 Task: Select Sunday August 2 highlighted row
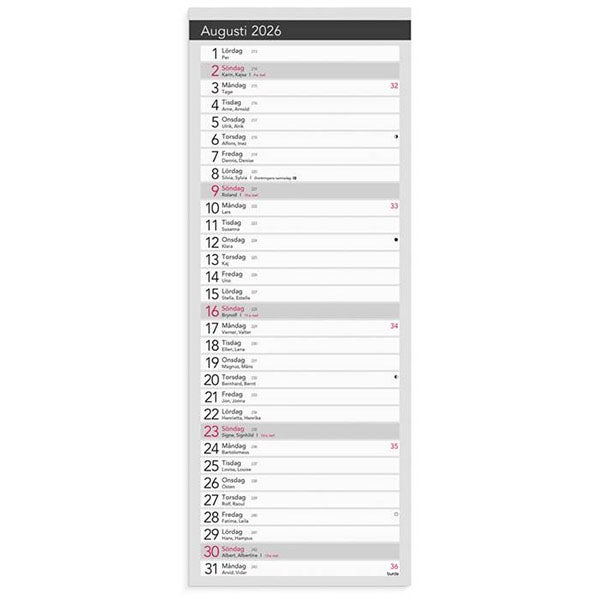pos(300,70)
